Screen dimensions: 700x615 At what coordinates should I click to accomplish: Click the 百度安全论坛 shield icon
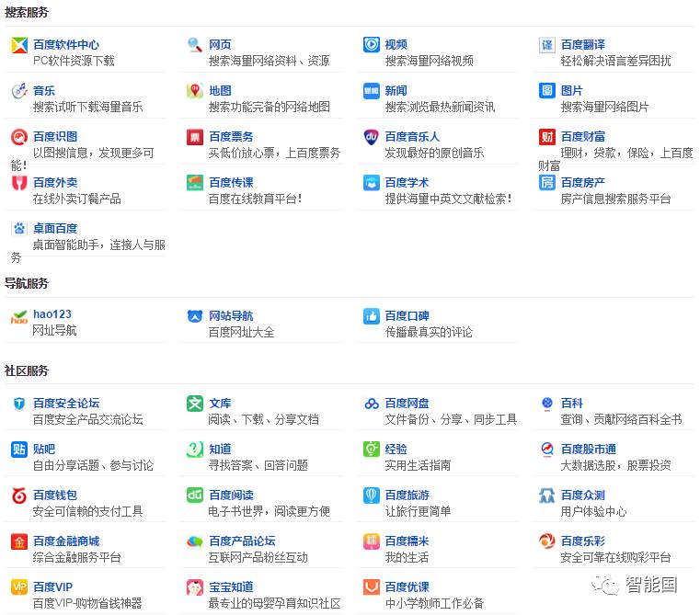pos(19,404)
